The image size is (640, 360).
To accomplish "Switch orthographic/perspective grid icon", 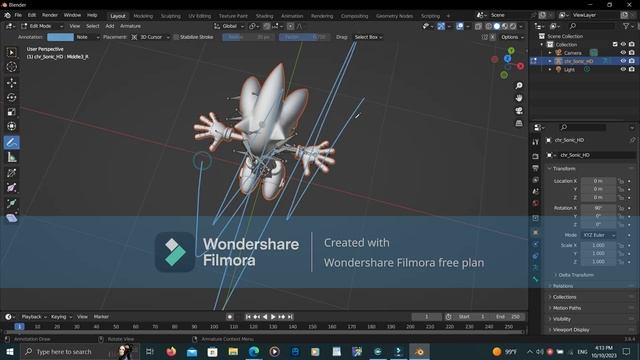I will pos(519,123).
